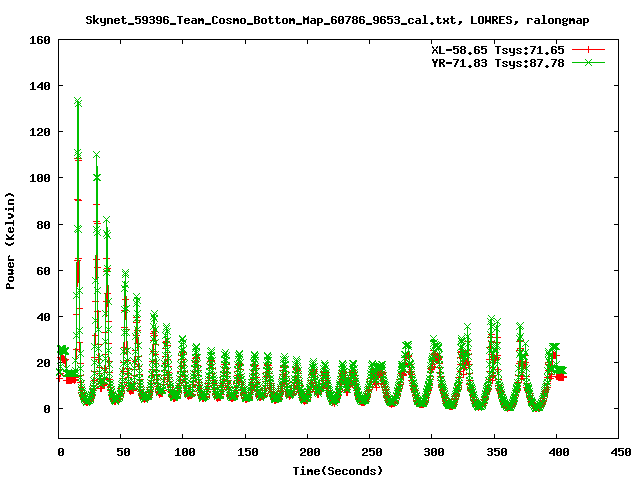Click the x-axis tick label 450

pyautogui.click(x=621, y=452)
